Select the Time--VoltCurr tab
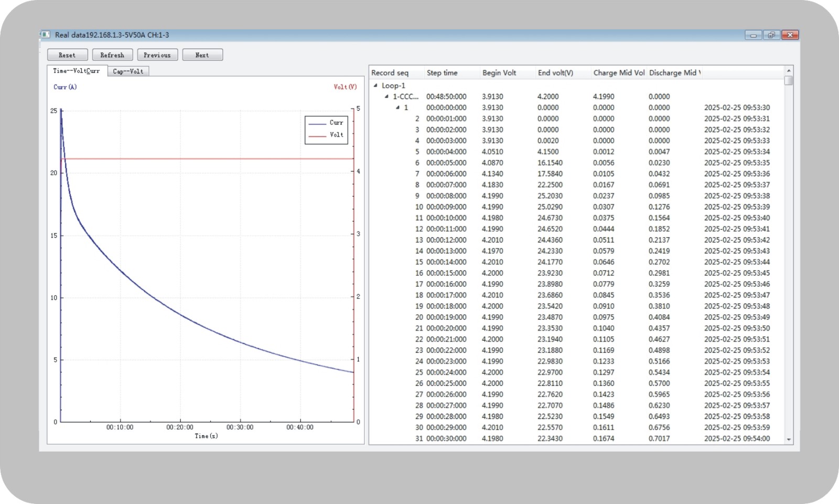839x504 pixels. (77, 71)
